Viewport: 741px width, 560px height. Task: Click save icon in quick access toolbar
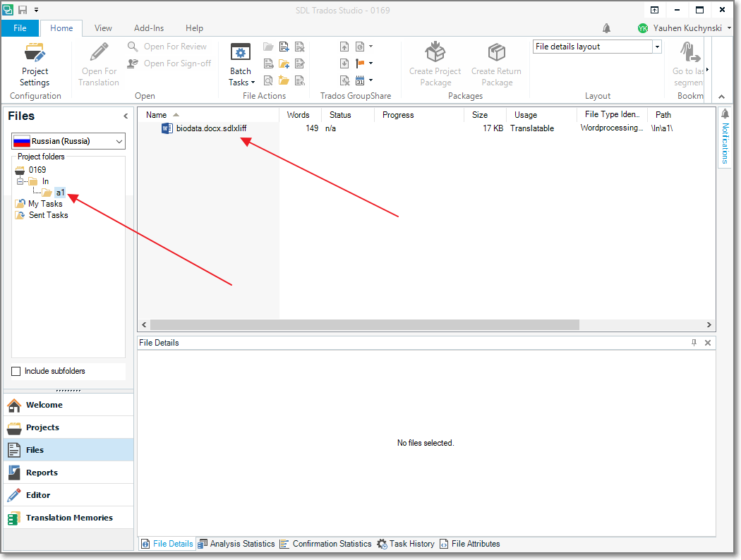point(23,9)
